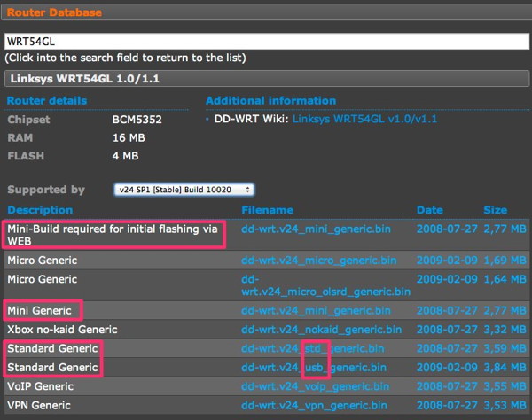
Task: Click the Router details heading
Action: click(47, 101)
